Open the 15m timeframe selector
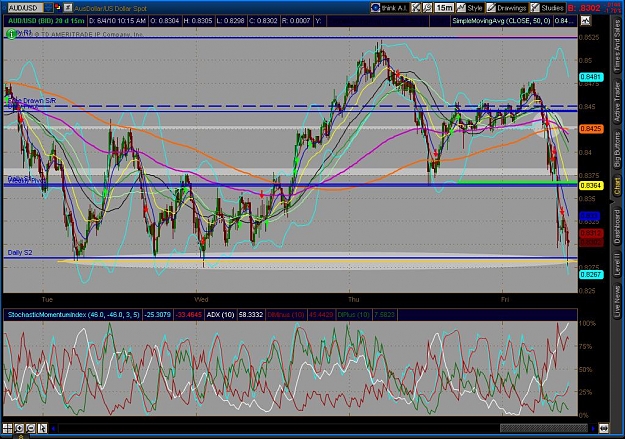625x439 pixels. click(444, 8)
